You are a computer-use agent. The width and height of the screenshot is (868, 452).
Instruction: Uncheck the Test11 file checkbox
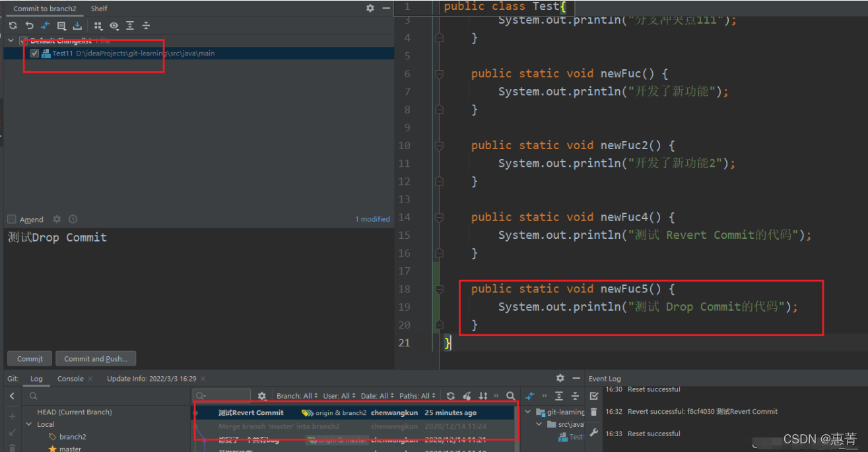34,53
